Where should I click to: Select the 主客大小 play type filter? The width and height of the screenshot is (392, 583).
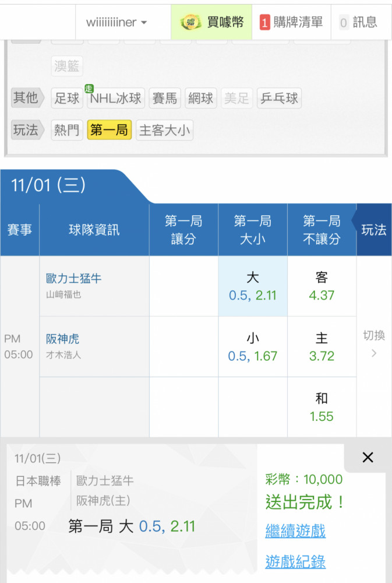click(164, 130)
